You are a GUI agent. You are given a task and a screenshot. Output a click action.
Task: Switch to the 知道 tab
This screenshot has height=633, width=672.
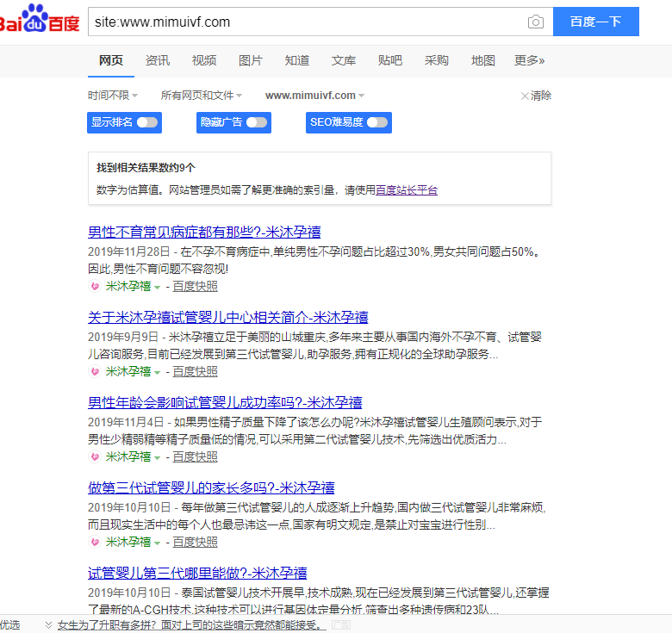coord(297,60)
